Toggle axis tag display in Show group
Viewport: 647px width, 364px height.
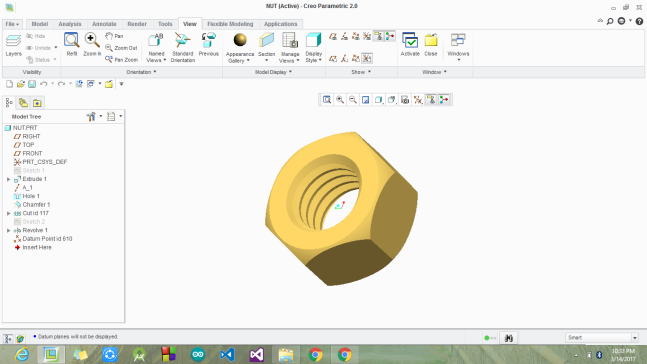coord(344,59)
